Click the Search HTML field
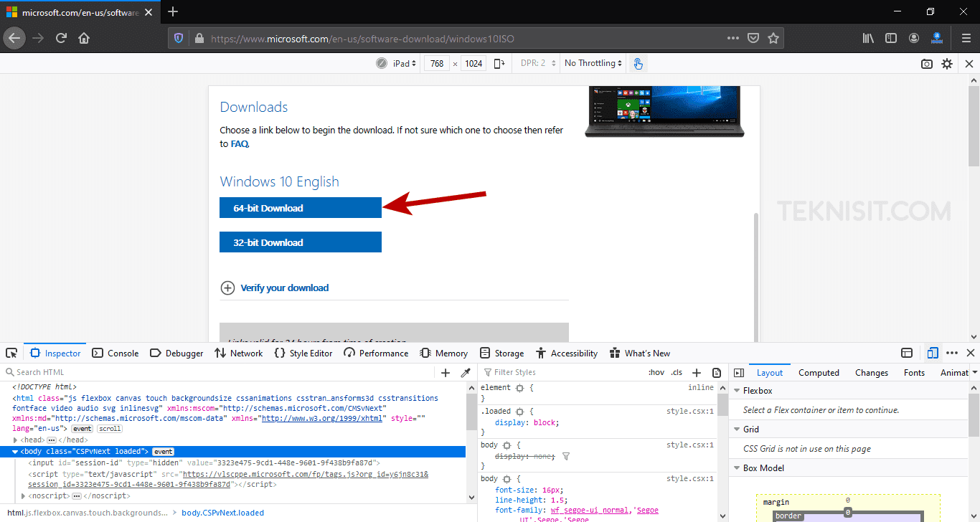 tap(219, 373)
